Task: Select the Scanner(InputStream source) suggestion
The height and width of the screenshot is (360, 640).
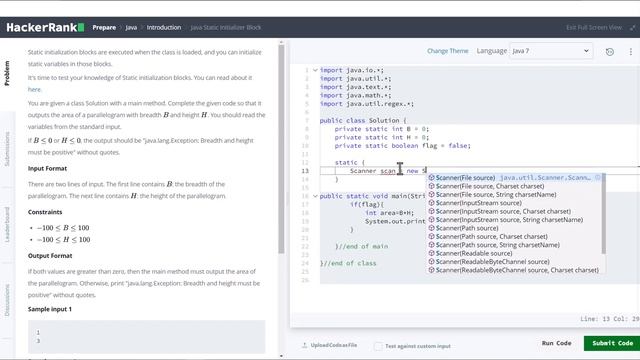Action: [515, 203]
